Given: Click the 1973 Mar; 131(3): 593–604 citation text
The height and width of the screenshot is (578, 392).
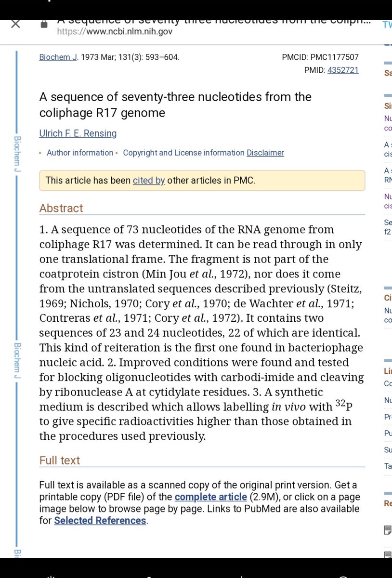Looking at the screenshot, I should coord(130,57).
